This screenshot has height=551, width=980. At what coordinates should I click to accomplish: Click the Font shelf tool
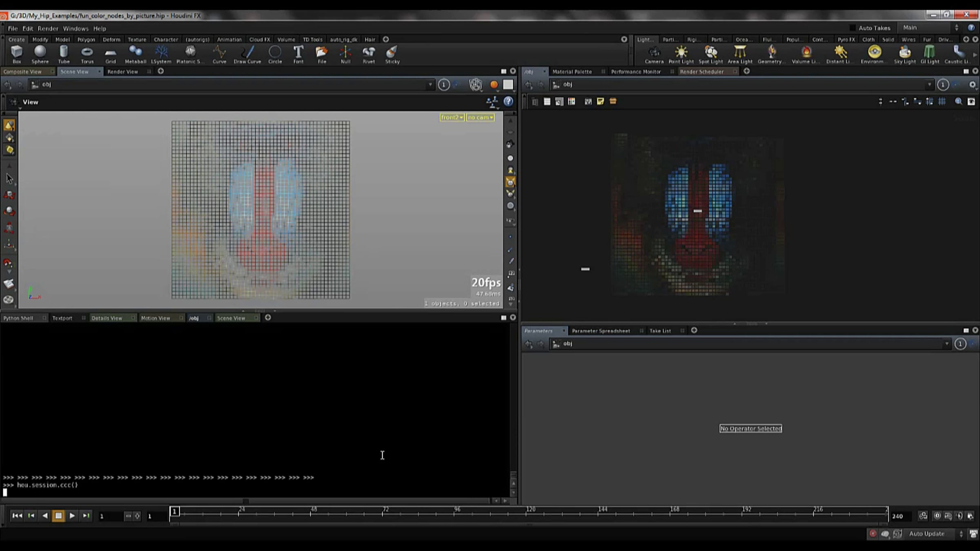pyautogui.click(x=298, y=54)
